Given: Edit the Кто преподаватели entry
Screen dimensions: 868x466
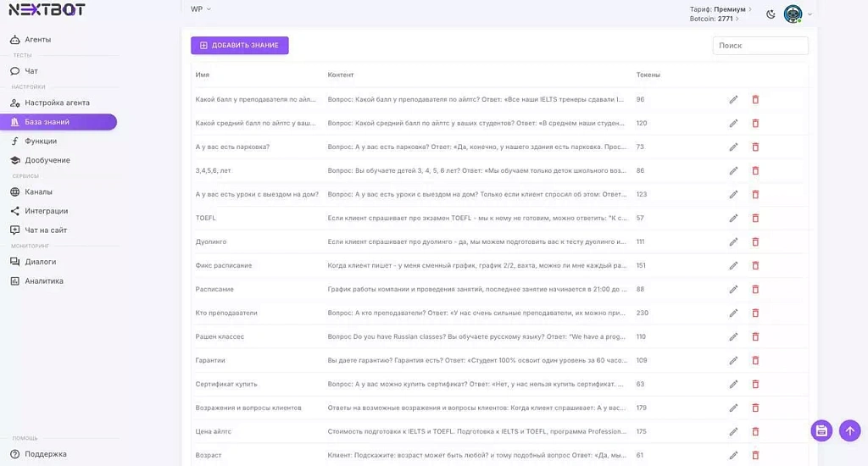Looking at the screenshot, I should click(733, 313).
